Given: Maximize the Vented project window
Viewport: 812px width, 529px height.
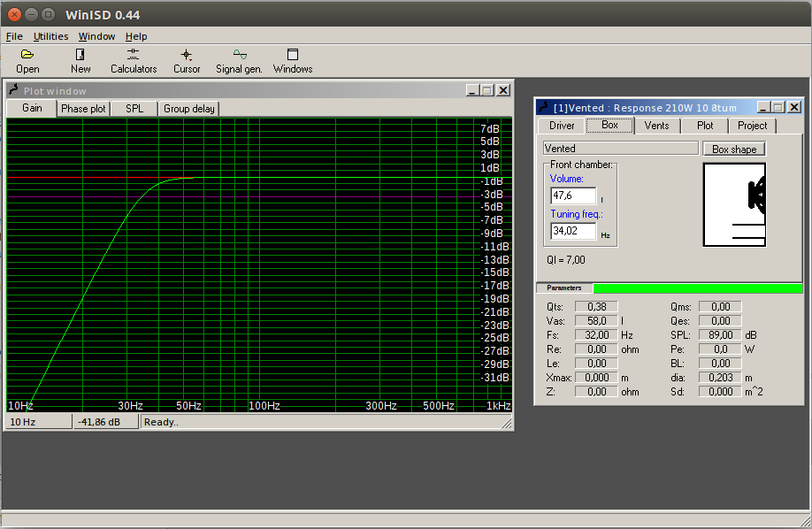Looking at the screenshot, I should 778,107.
